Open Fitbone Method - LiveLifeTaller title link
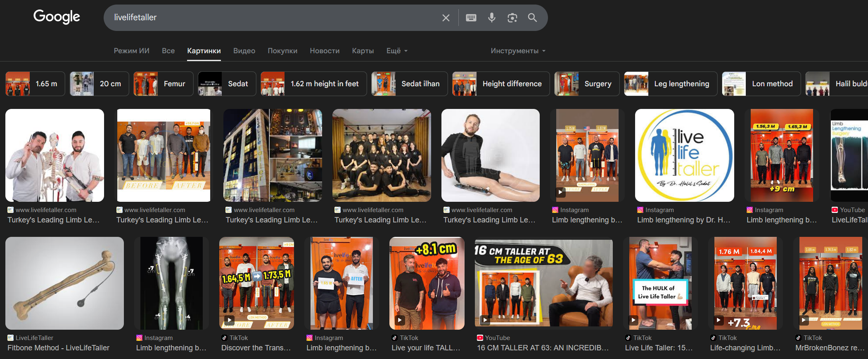Image resolution: width=868 pixels, height=359 pixels. pyautogui.click(x=58, y=348)
